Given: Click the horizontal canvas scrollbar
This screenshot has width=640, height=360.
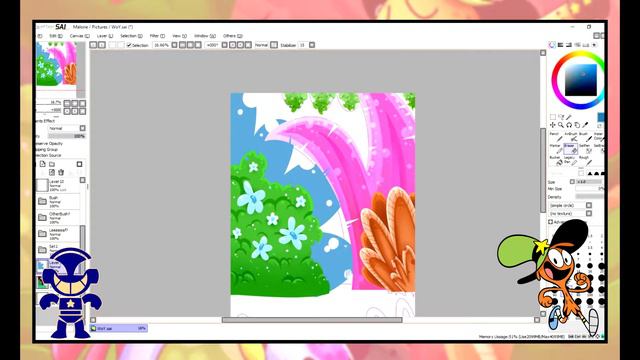Looking at the screenshot, I should tap(312, 320).
